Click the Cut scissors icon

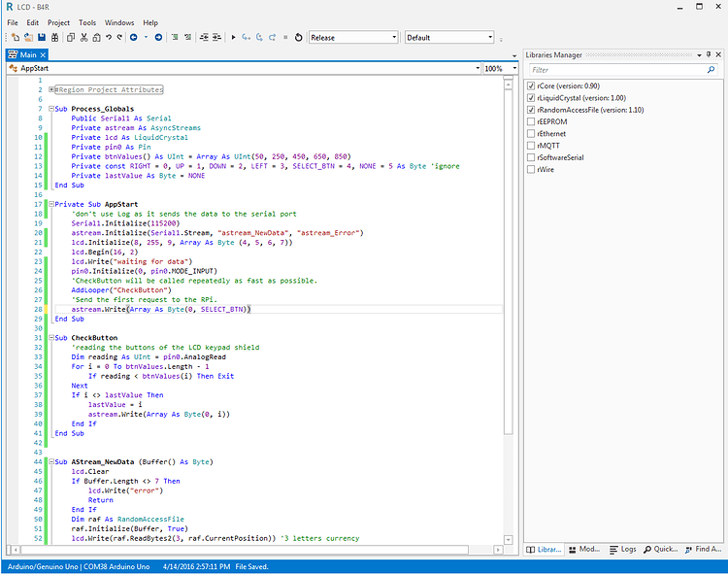tap(84, 37)
